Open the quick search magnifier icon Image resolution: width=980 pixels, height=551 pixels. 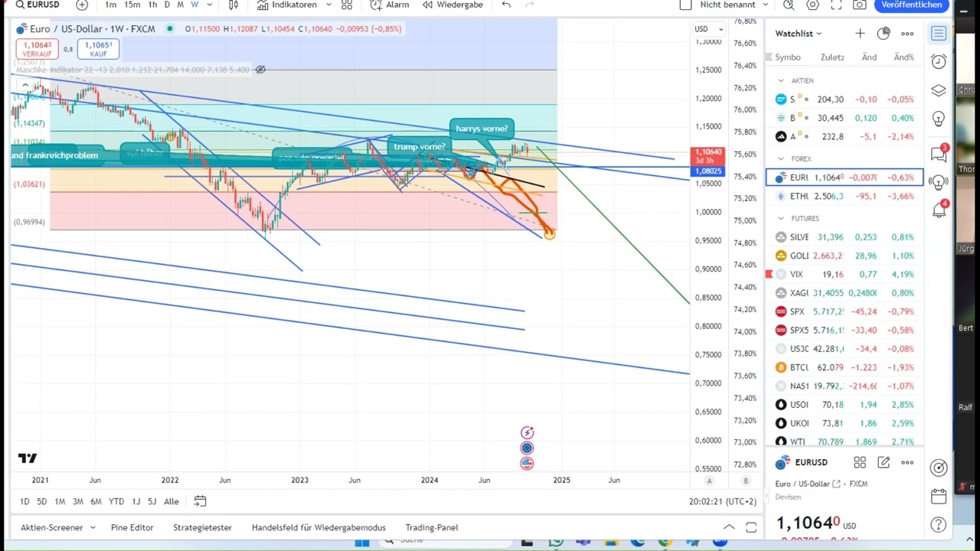point(790,5)
